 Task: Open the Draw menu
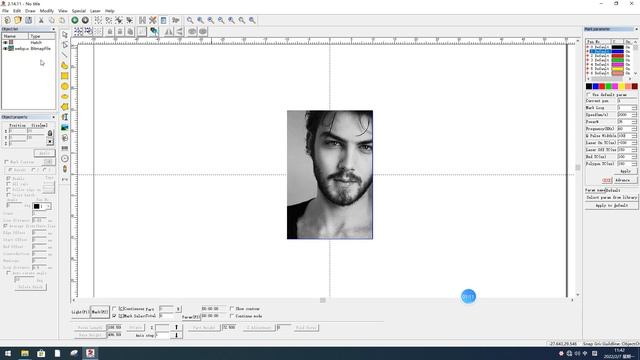pos(30,11)
